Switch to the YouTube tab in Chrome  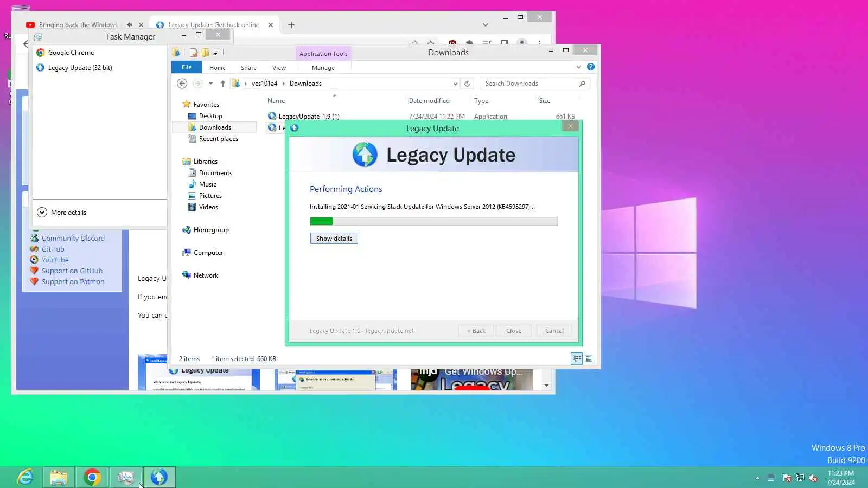(x=78, y=25)
